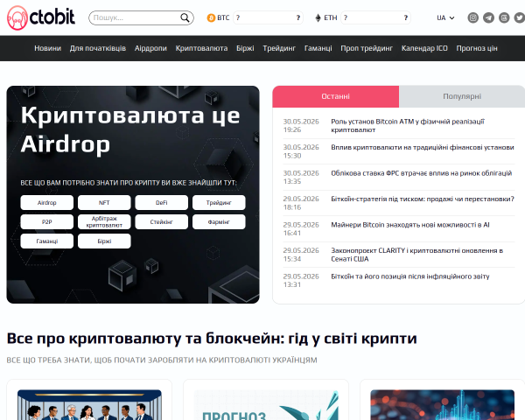
Task: Open the Twitter social icon
Action: pos(519,17)
